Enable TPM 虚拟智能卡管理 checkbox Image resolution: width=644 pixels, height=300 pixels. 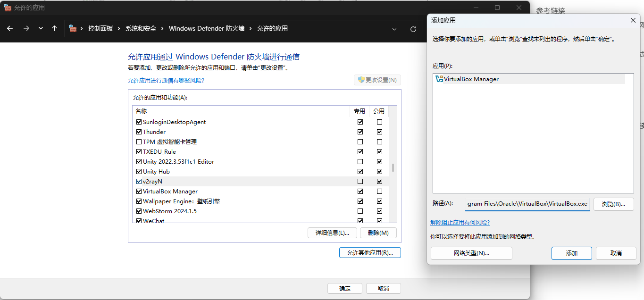[139, 142]
